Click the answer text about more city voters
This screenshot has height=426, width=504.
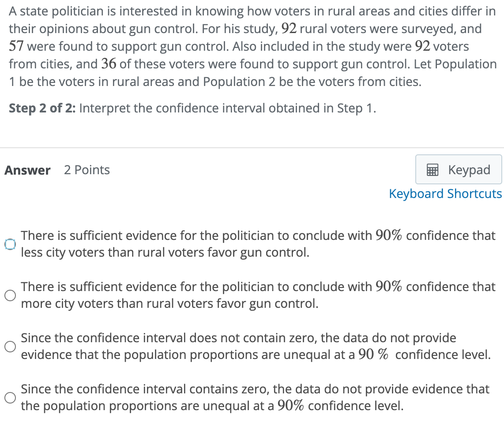(258, 295)
